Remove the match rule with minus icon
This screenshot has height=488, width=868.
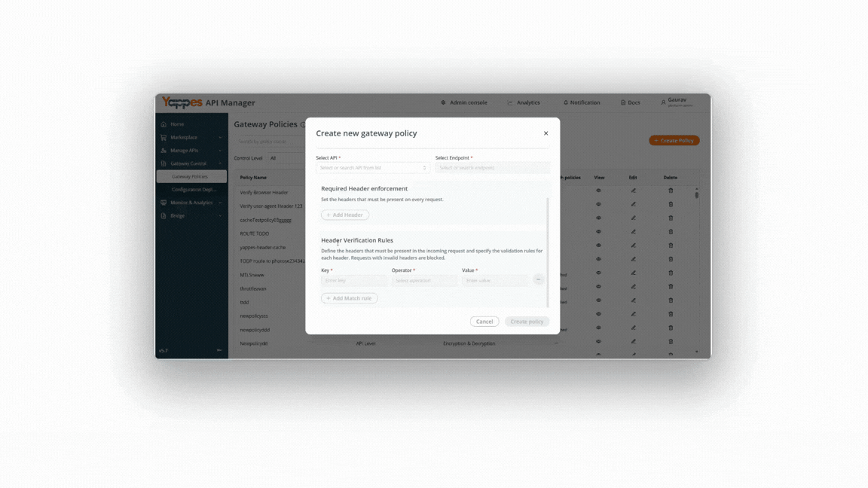pos(538,280)
